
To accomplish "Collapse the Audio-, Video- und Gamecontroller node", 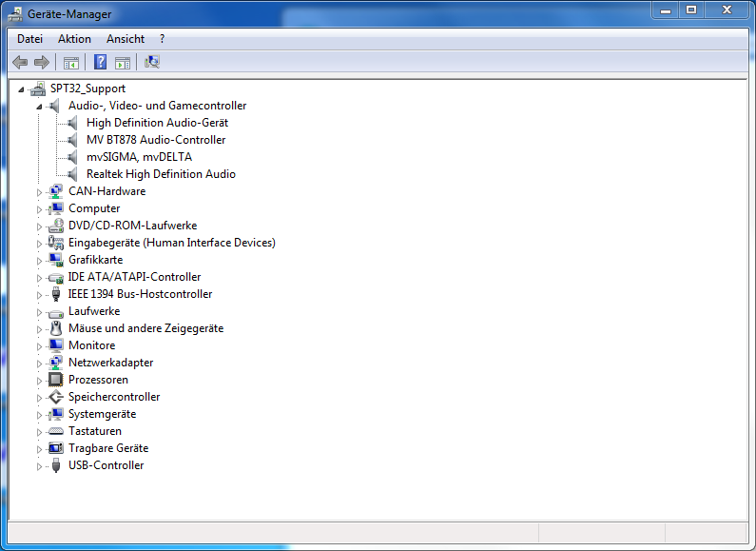I will [40, 107].
